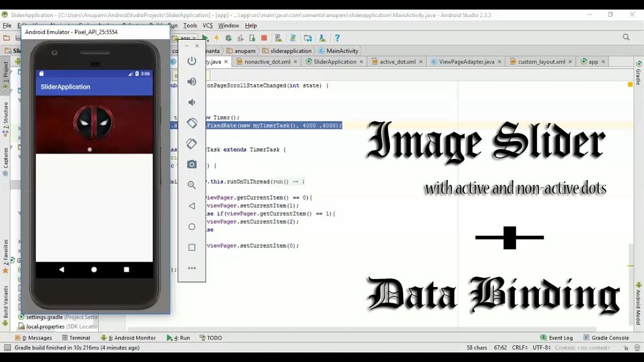Click the Search Everywhere magnifier icon
Image resolution: width=644 pixels, height=362 pixels.
point(626,37)
